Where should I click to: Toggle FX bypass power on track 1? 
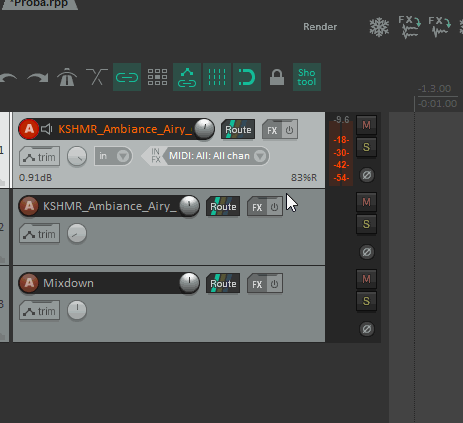(x=289, y=130)
